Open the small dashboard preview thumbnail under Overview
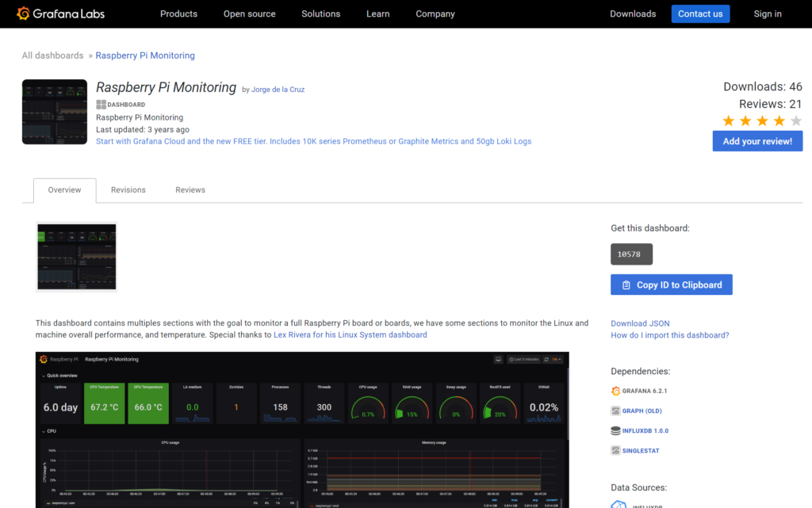 pos(77,257)
